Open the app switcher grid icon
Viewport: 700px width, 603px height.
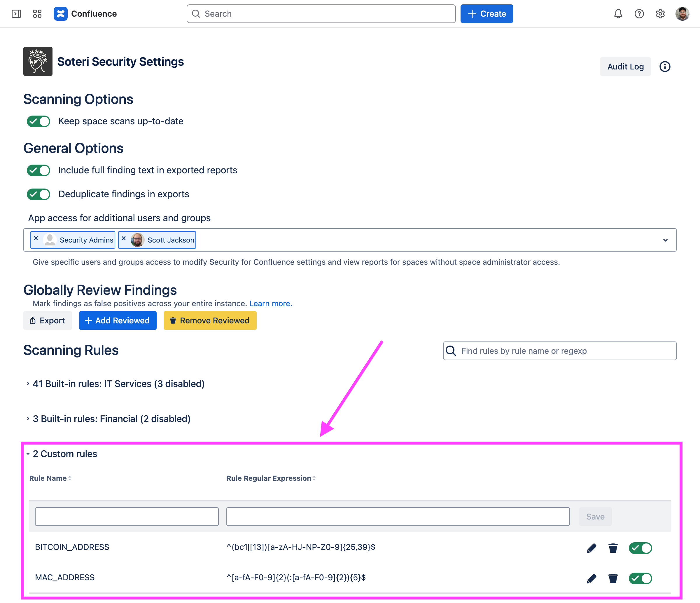37,14
